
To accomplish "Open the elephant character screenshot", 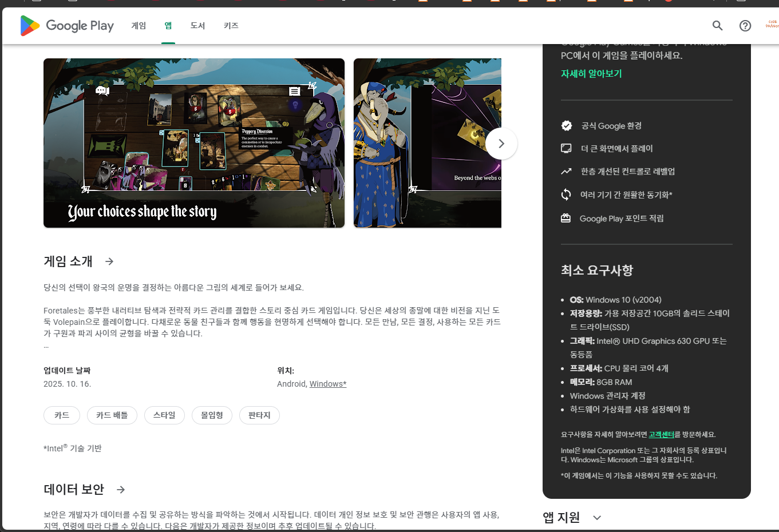I will [428, 143].
